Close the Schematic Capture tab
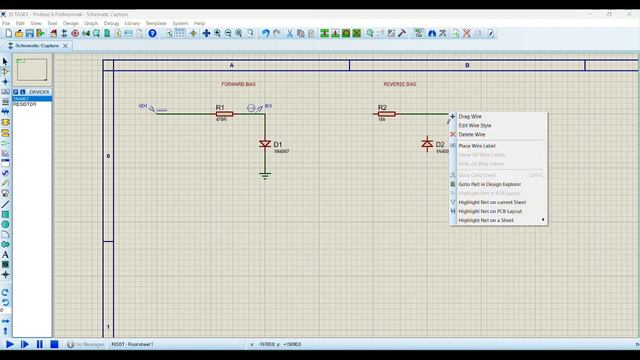The image size is (640, 360). pyautogui.click(x=65, y=46)
